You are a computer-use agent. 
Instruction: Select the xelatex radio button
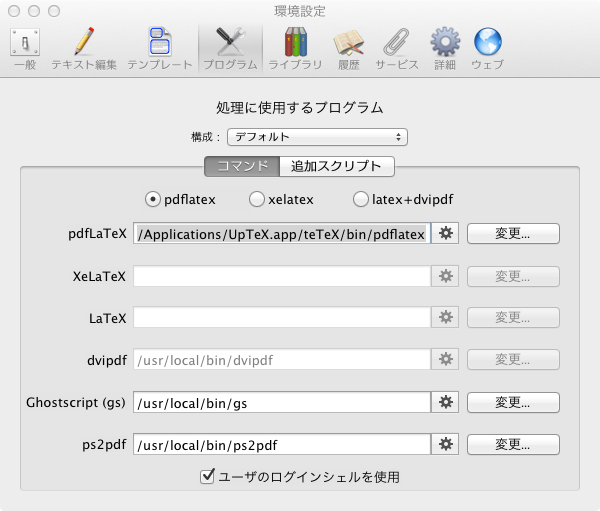(257, 199)
